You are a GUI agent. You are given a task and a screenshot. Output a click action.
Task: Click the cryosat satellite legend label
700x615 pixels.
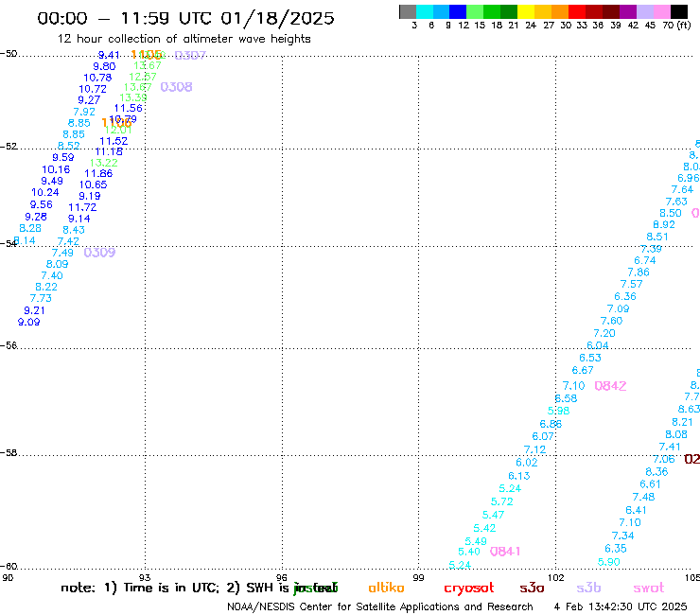tap(469, 589)
